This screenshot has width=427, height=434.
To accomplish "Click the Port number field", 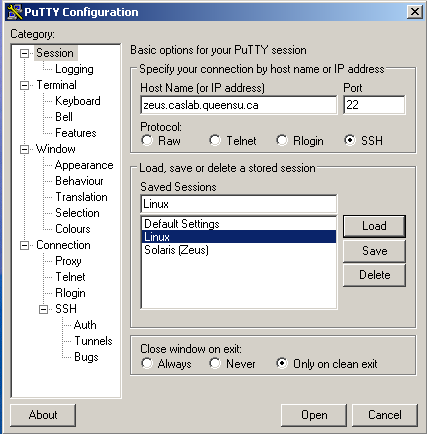I will (374, 105).
